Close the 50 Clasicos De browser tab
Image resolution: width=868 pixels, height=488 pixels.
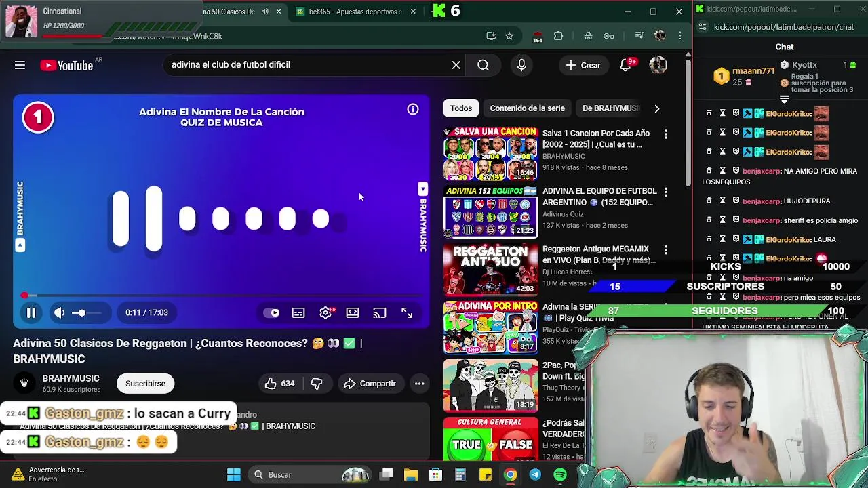tap(278, 12)
